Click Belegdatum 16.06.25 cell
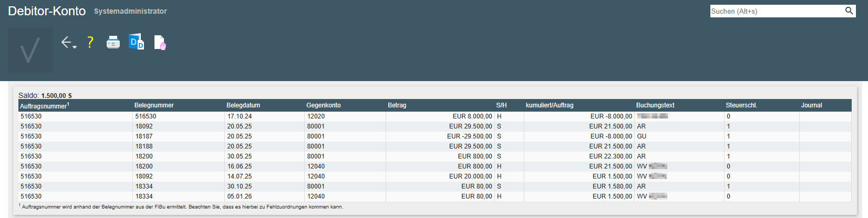 pyautogui.click(x=240, y=166)
